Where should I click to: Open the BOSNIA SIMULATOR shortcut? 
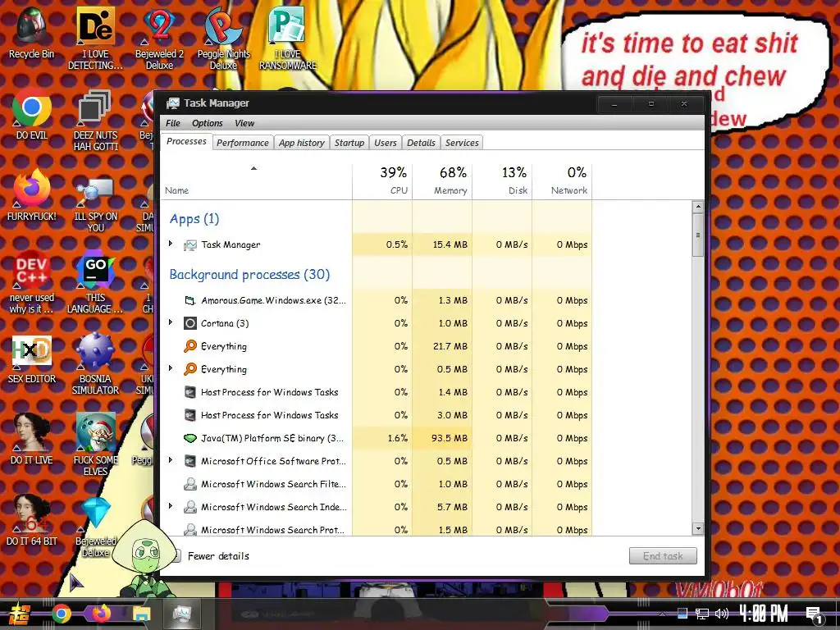tap(95, 364)
